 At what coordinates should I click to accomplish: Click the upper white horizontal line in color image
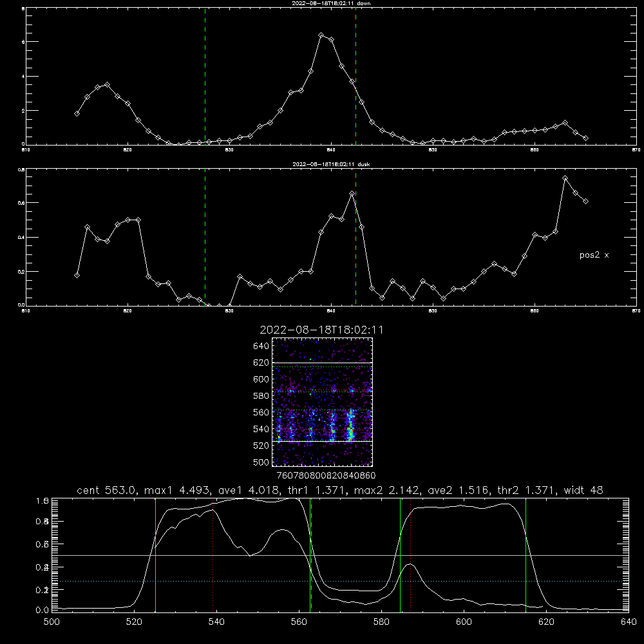pos(323,363)
